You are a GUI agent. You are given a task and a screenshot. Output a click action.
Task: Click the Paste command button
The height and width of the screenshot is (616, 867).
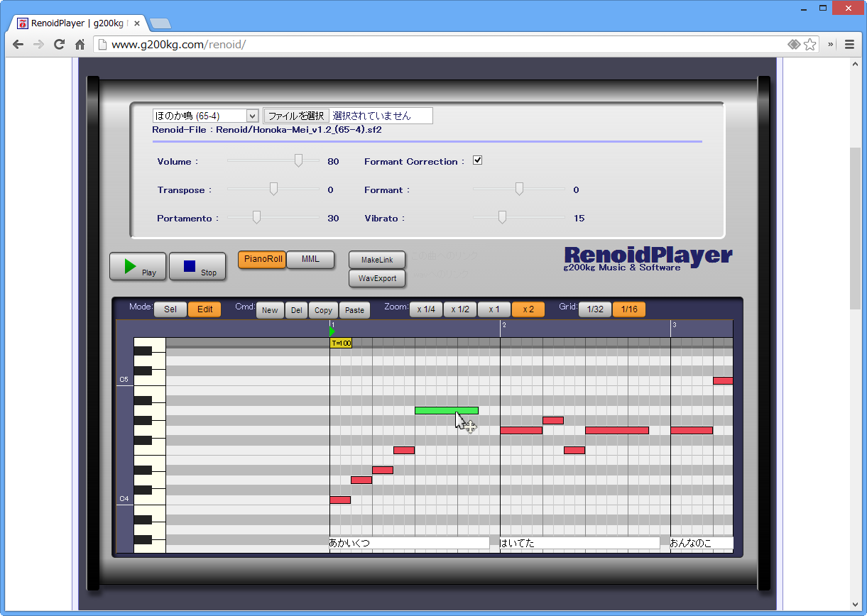point(354,310)
